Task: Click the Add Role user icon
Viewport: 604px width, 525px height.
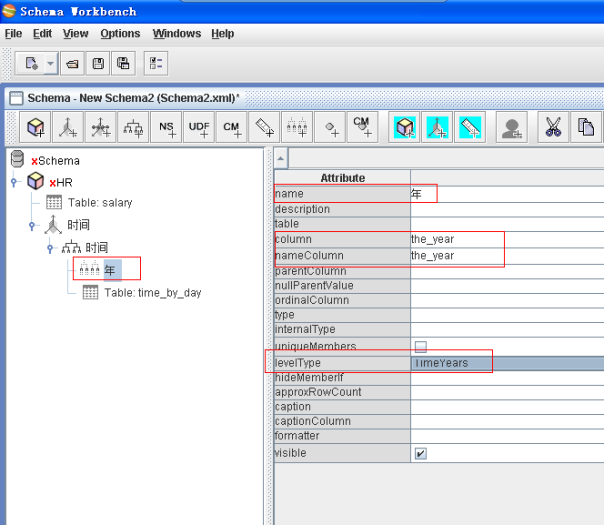Action: (x=512, y=127)
